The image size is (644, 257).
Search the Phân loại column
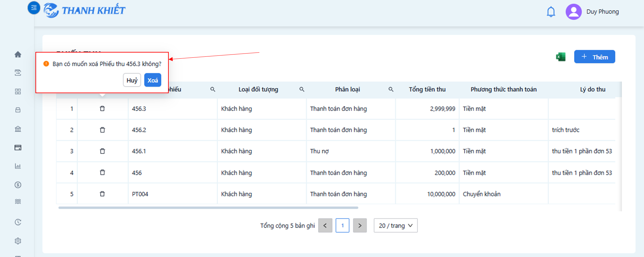(391, 89)
